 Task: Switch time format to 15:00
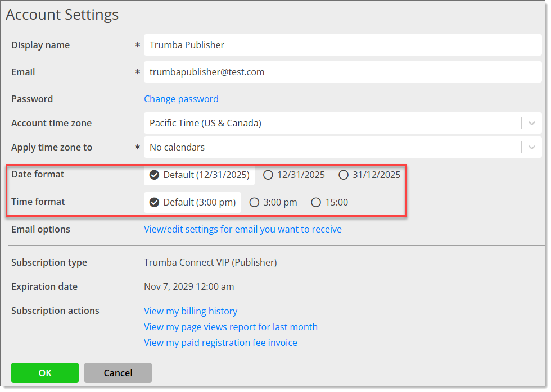click(329, 203)
